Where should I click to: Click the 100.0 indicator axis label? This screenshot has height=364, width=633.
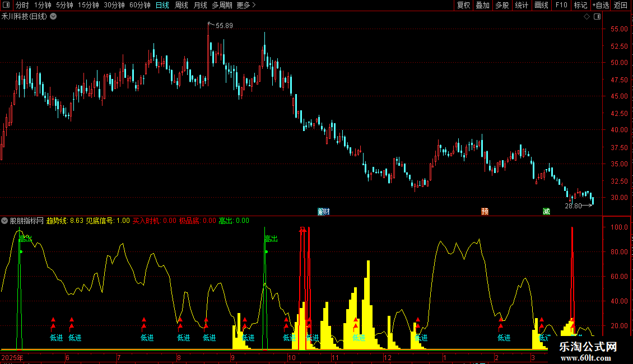619,227
